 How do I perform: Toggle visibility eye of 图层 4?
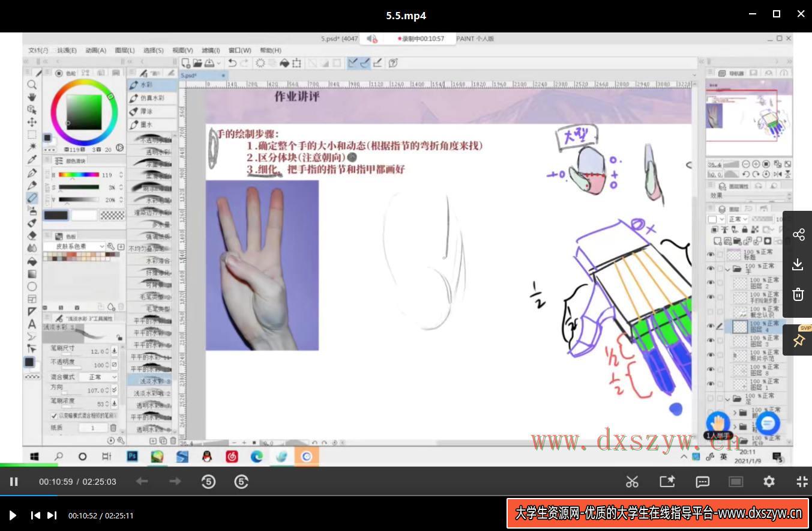click(711, 326)
